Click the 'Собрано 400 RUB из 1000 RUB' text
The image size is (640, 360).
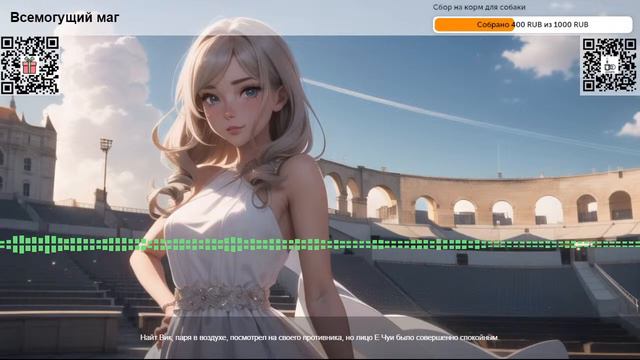[x=532, y=24]
